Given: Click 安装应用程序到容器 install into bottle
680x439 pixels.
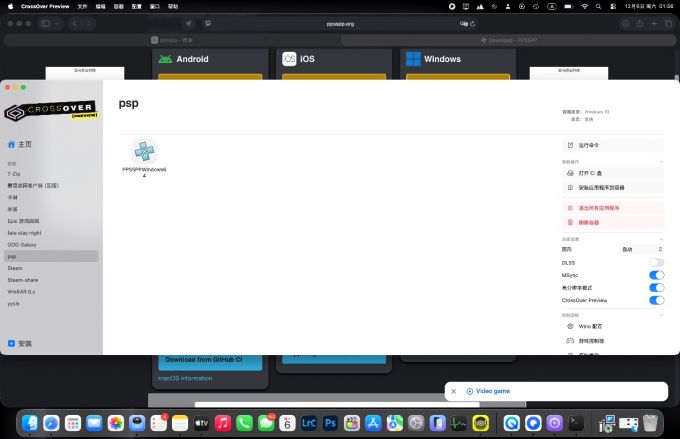Looking at the screenshot, I should click(612, 188).
